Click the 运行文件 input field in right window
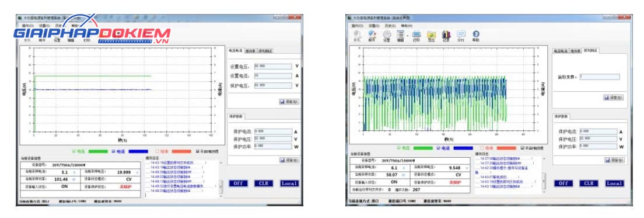The width and height of the screenshot is (644, 218). coord(600,77)
